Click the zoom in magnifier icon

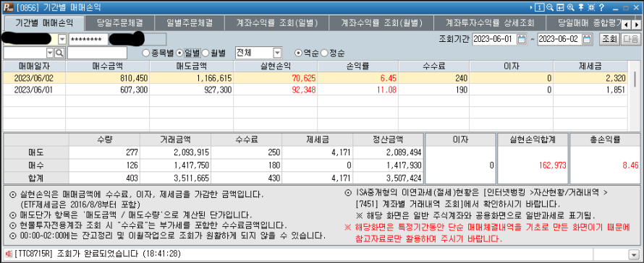pos(570,7)
